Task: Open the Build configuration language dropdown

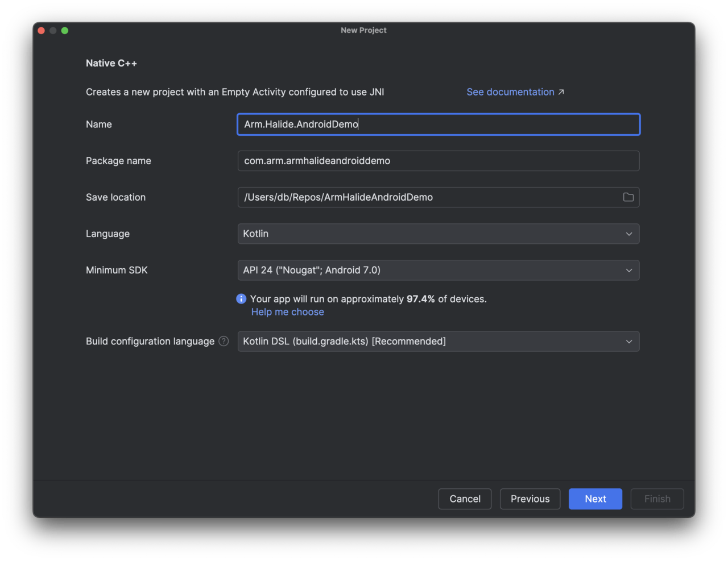Action: pos(438,341)
